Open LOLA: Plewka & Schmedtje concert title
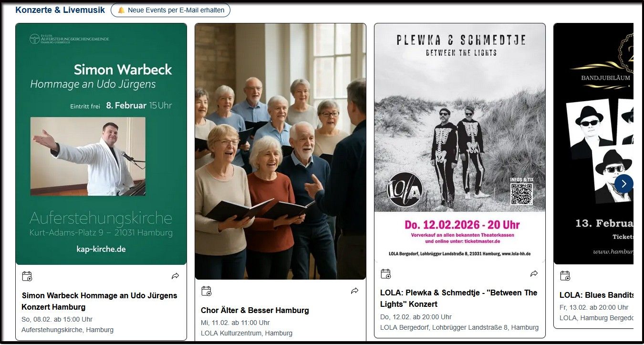 (x=458, y=298)
